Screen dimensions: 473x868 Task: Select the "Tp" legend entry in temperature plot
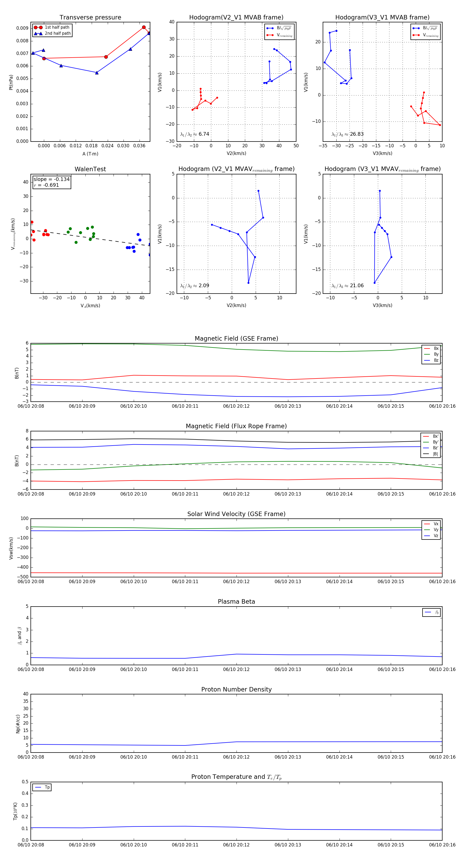[x=42, y=787]
